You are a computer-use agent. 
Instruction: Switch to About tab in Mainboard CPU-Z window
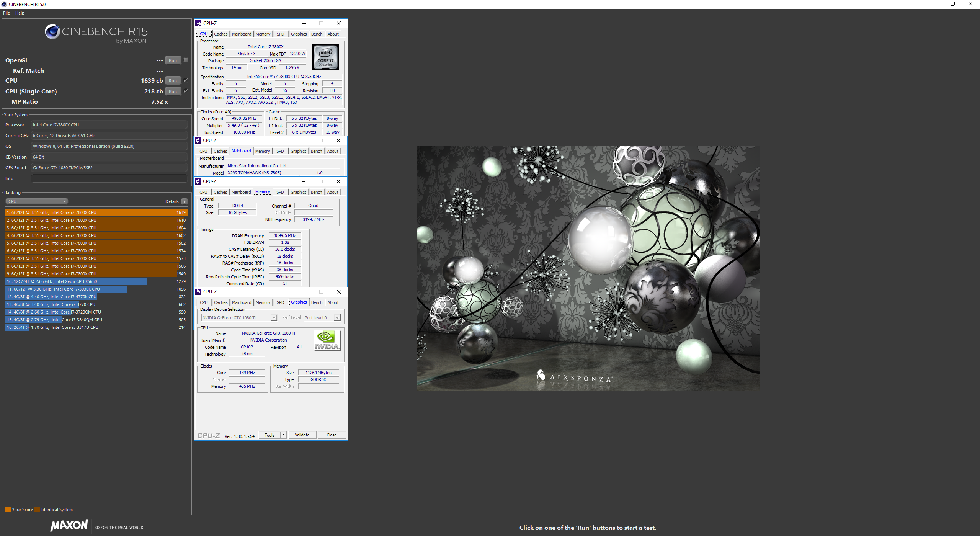click(333, 151)
